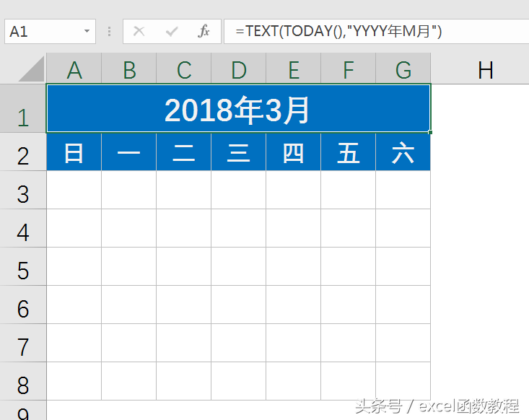This screenshot has height=420, width=529.
Task: Click the fill handle of selected cell
Action: (x=430, y=132)
